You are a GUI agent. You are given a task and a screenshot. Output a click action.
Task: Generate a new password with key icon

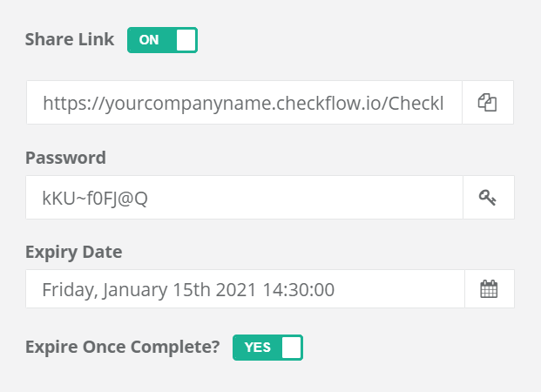pyautogui.click(x=488, y=198)
